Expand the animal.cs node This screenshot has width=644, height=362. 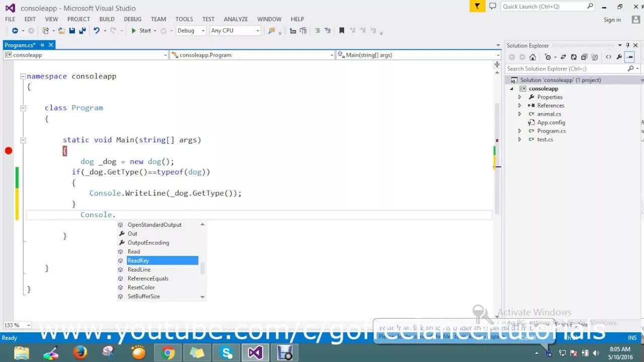[x=520, y=114]
